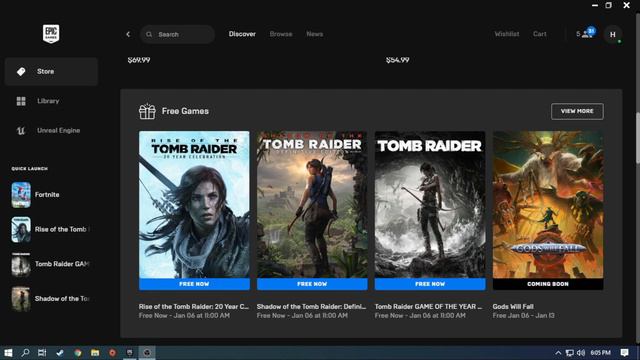Click FREE NOW under Tomb Raider Game of the Year
The height and width of the screenshot is (360, 640).
point(430,284)
